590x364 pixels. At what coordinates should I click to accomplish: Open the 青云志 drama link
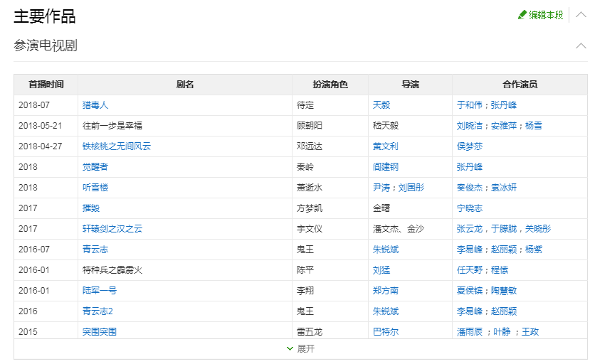(95, 250)
